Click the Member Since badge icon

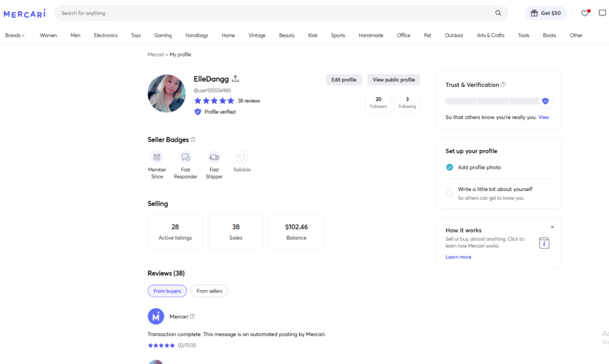[x=157, y=158]
